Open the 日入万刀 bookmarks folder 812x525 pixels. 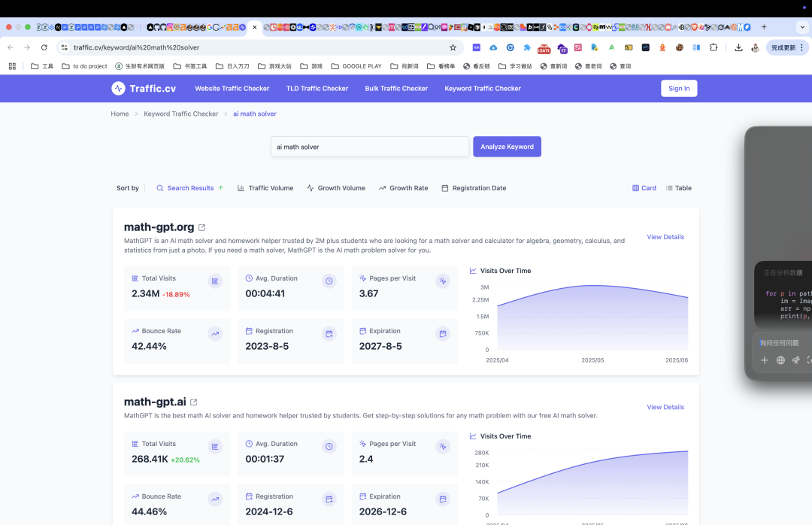pyautogui.click(x=232, y=66)
